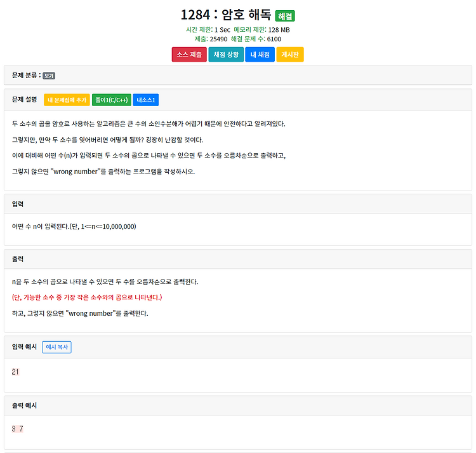Viewport: 476px width, 453px height.
Task: Click the output line ending "wrong number"를 출력한다
Action: pyautogui.click(x=80, y=314)
